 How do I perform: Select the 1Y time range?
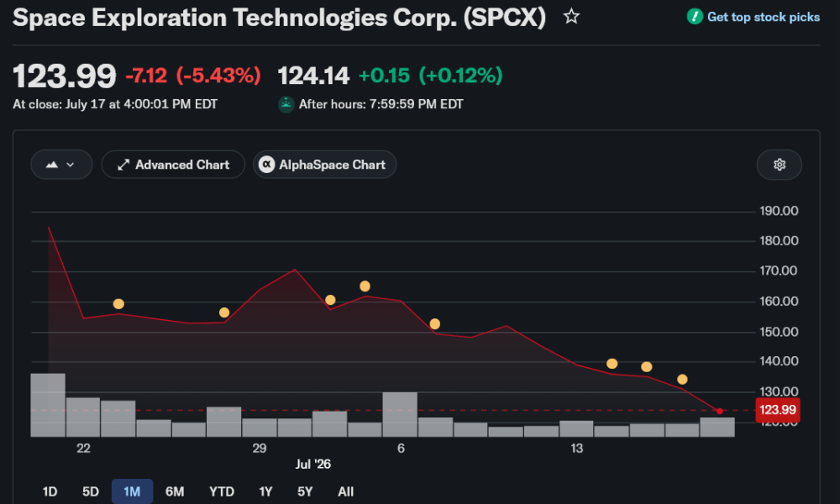pyautogui.click(x=265, y=491)
